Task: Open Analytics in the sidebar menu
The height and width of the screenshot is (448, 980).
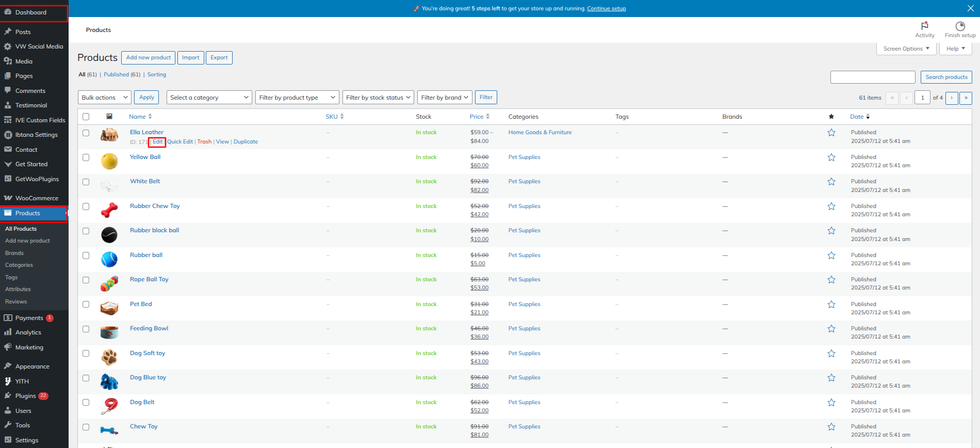Action: tap(28, 332)
